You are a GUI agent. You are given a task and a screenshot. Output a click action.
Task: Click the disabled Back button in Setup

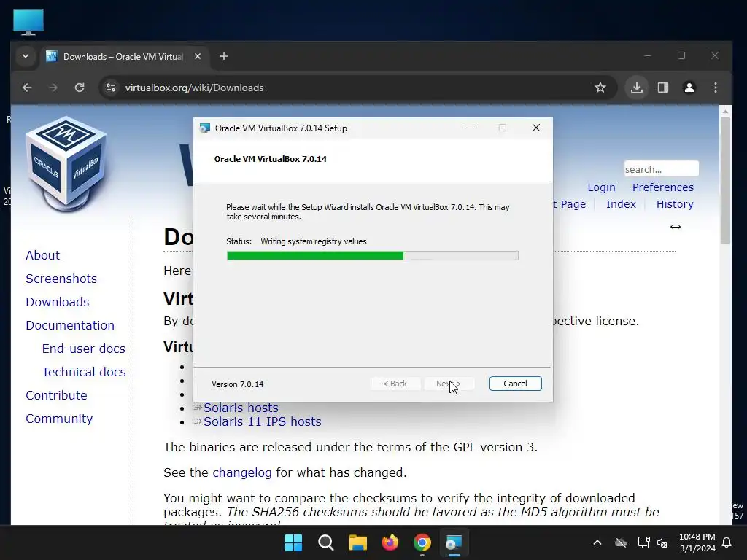395,384
